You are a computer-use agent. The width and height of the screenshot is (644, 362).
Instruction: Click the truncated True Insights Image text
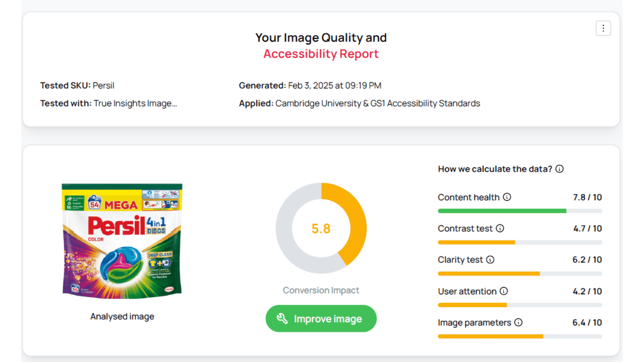tap(135, 104)
